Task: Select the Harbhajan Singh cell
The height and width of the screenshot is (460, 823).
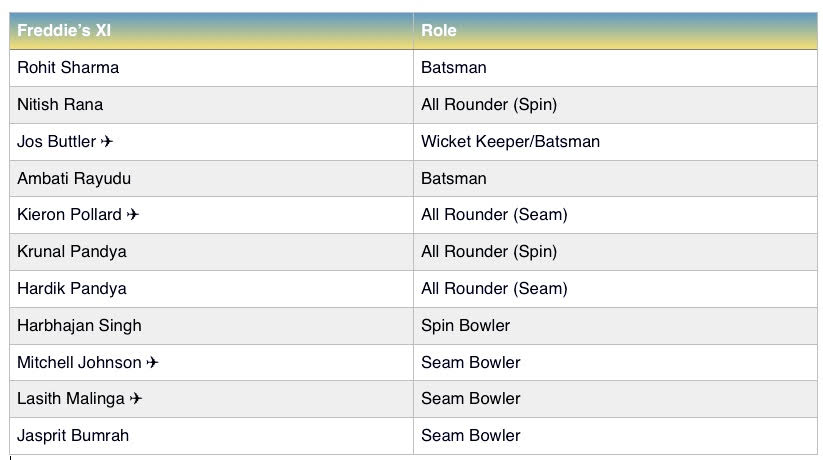Action: coord(212,326)
